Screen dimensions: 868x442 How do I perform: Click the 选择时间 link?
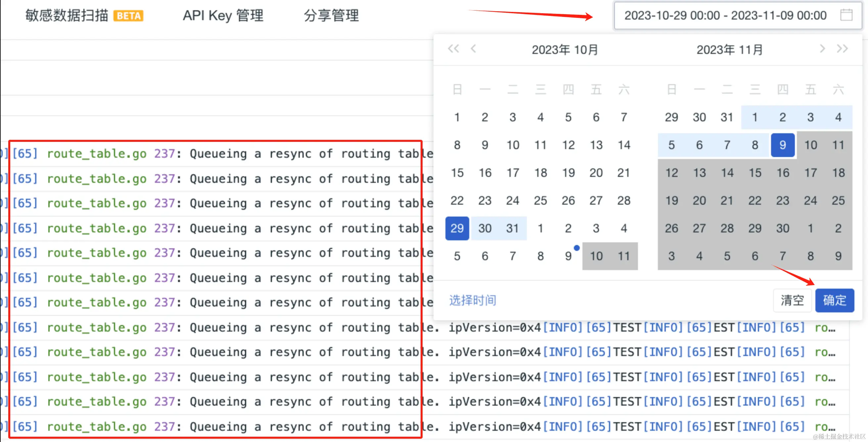pos(473,300)
